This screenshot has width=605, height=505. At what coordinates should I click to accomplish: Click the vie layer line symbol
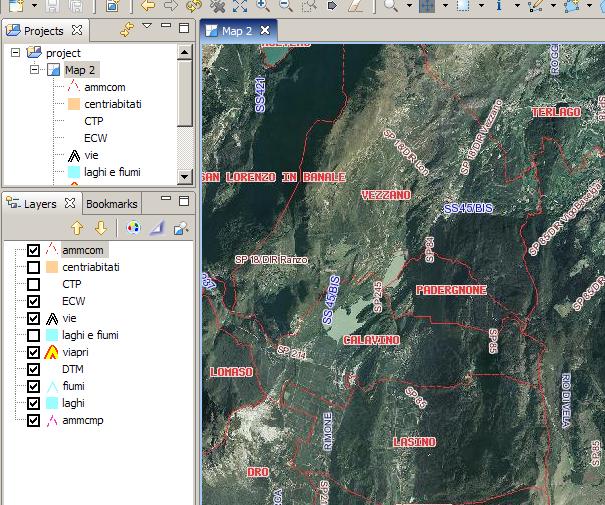point(51,318)
